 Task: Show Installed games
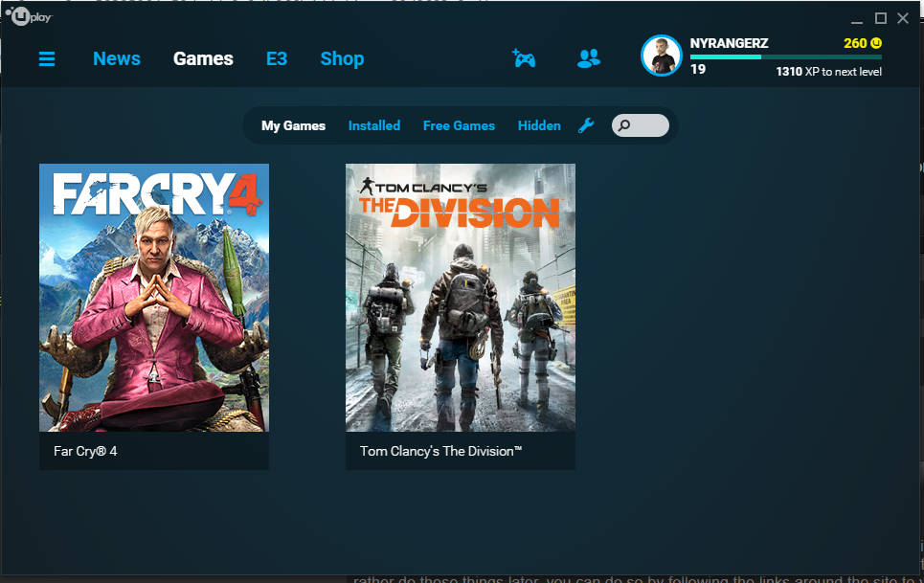(x=374, y=125)
